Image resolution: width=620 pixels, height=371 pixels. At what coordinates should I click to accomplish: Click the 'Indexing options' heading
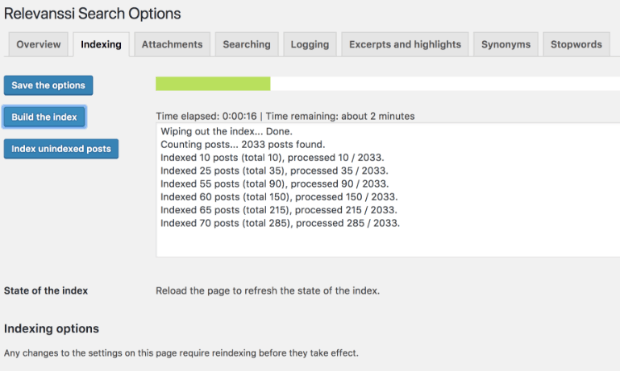click(51, 329)
